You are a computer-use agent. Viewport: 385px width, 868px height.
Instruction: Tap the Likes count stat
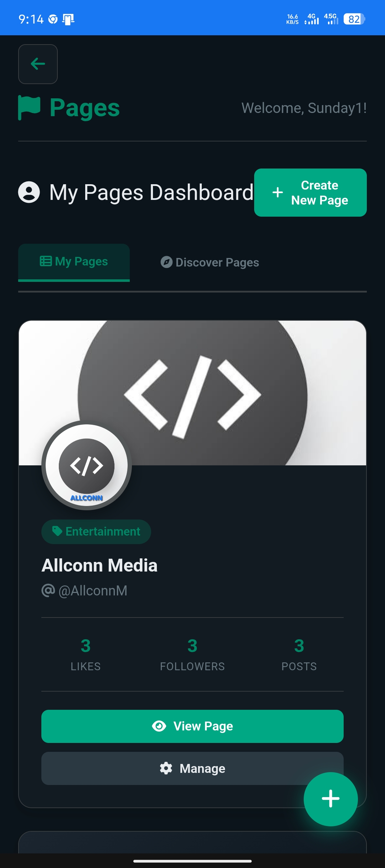86,654
